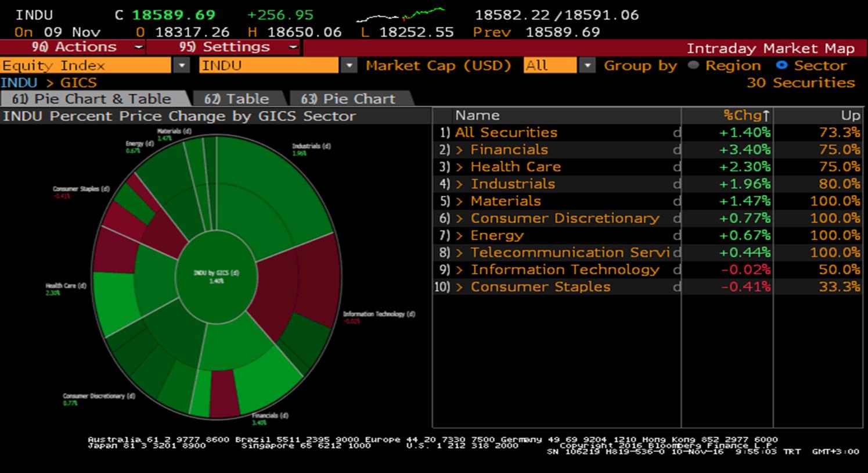Click the Materials pie chart label
Viewport: 868px width, 473px height.
tap(174, 134)
